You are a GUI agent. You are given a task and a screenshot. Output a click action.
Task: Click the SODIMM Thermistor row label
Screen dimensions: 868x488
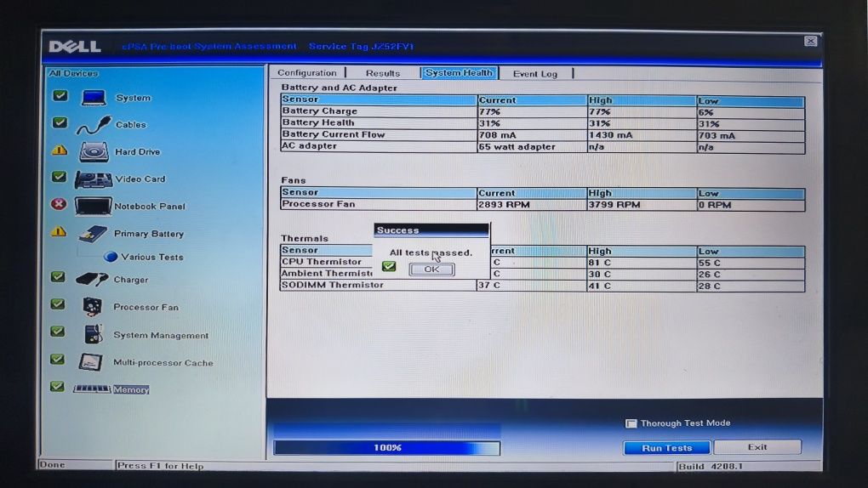pyautogui.click(x=333, y=285)
